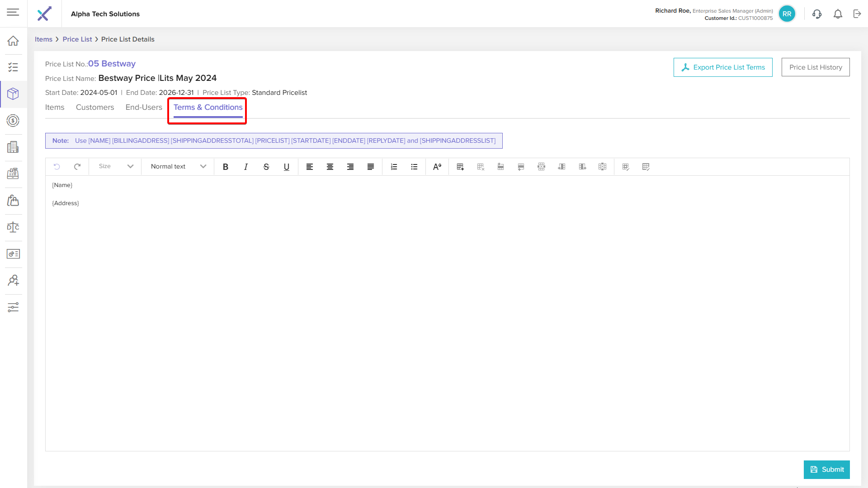Open the notifications bell
This screenshot has height=488, width=868.
click(x=838, y=14)
